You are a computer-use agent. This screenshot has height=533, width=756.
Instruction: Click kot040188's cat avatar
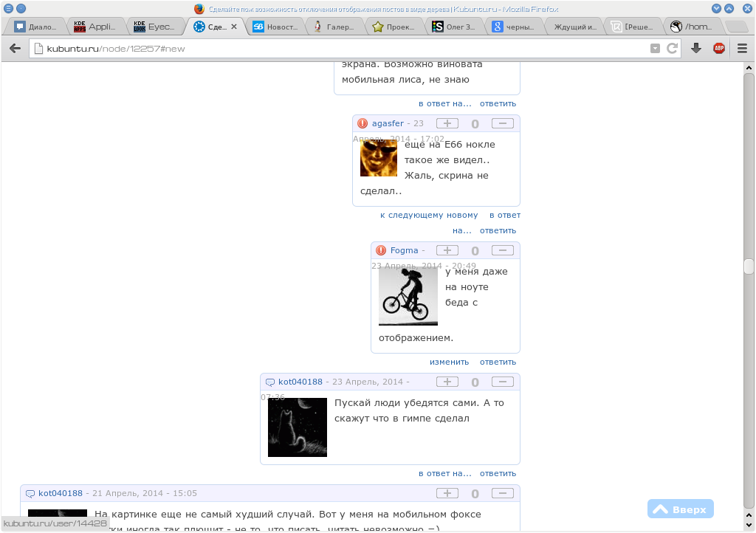coord(298,427)
